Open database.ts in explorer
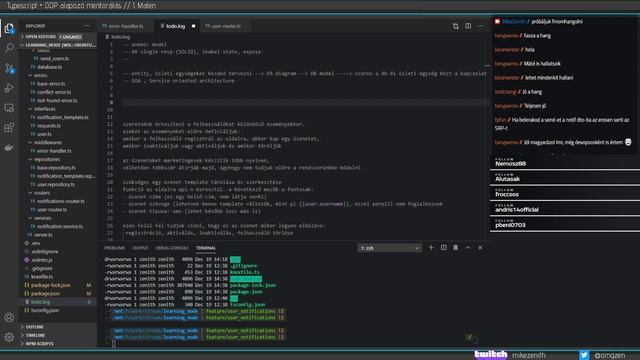Image resolution: width=640 pixels, height=360 pixels. pyautogui.click(x=49, y=67)
